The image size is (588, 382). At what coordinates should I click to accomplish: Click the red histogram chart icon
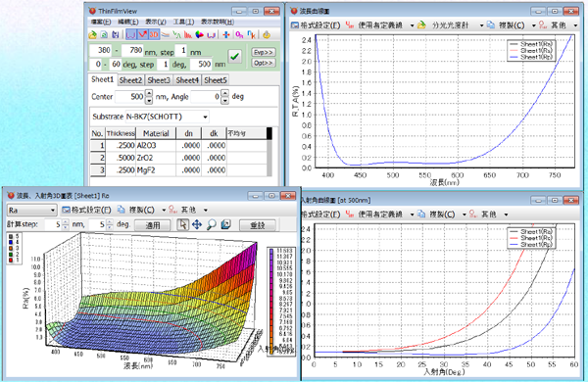coord(188,35)
